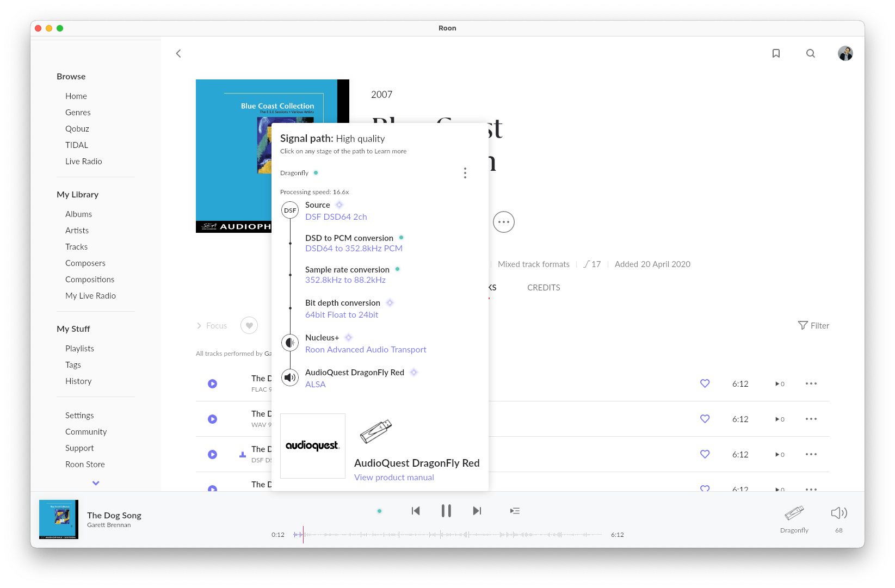
Task: Open Home in the sidebar
Action: (x=76, y=96)
